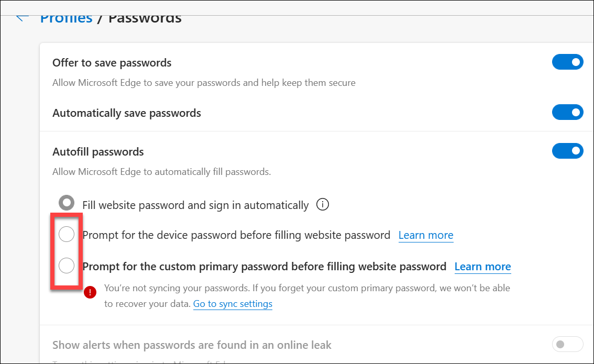The height and width of the screenshot is (364, 594).
Task: Toggle the online leak alerts switch
Action: 567,345
